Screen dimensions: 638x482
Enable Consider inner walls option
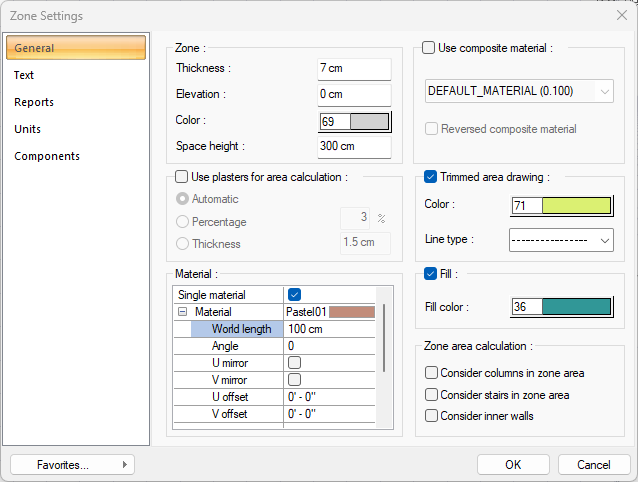point(431,416)
